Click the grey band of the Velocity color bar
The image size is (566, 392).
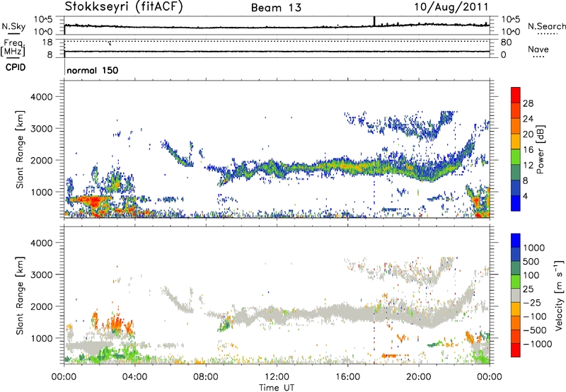(516, 295)
